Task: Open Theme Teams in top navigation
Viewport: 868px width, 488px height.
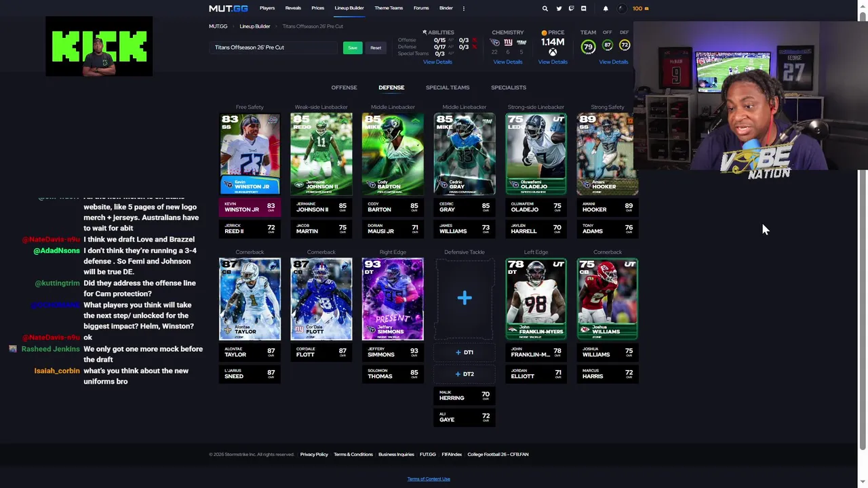Action: point(389,8)
